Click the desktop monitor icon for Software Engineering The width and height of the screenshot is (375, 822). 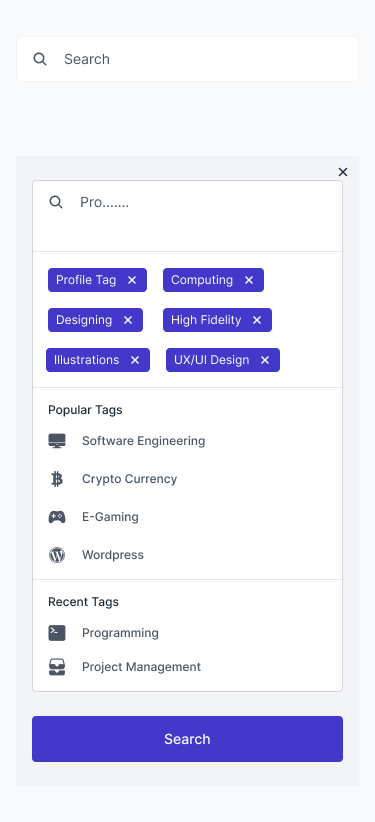[57, 441]
